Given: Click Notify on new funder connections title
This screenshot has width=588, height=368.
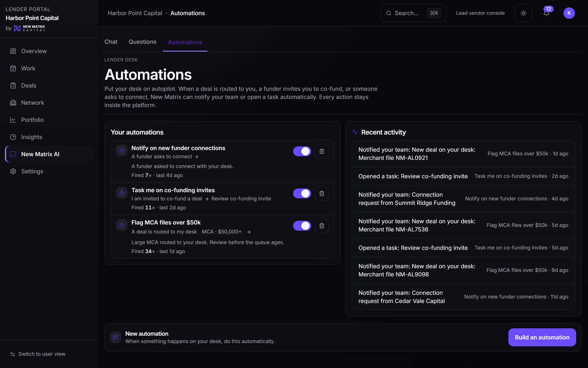Looking at the screenshot, I should (x=178, y=148).
